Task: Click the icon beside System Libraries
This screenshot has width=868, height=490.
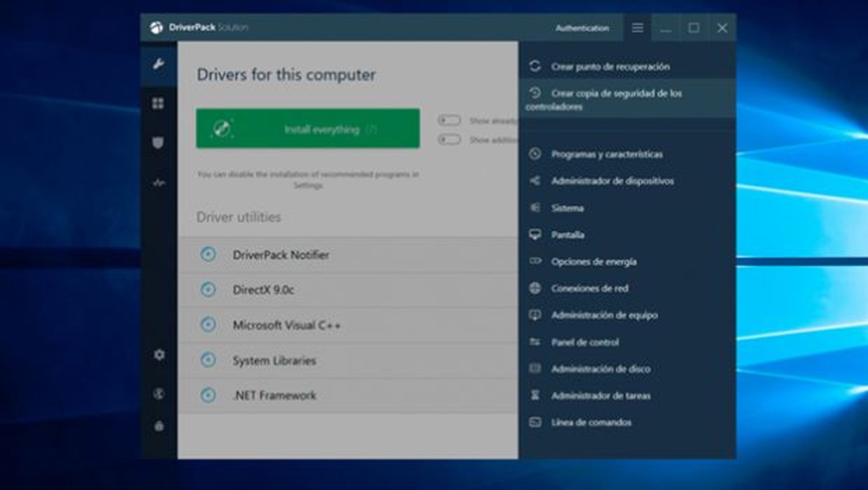Action: click(208, 360)
